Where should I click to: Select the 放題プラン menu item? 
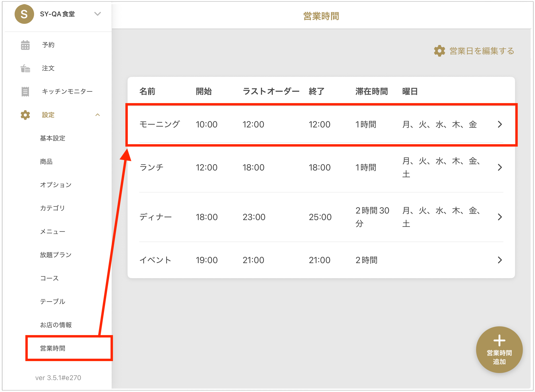tap(56, 255)
